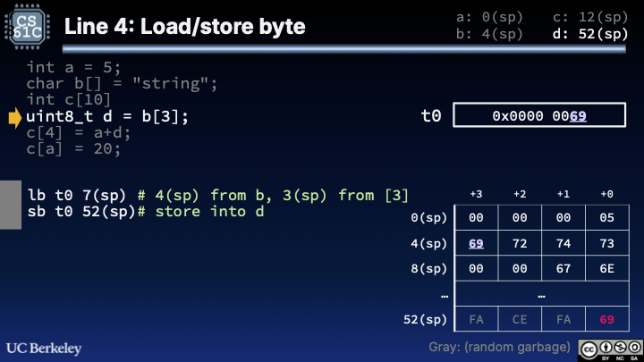This screenshot has height=362, width=644.
Task: Click the gray bar left of assembly code
Action: pyautogui.click(x=11, y=204)
